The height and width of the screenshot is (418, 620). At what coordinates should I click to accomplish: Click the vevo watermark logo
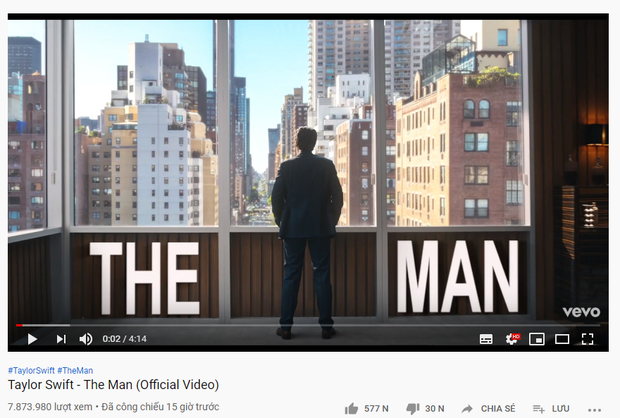(x=581, y=312)
